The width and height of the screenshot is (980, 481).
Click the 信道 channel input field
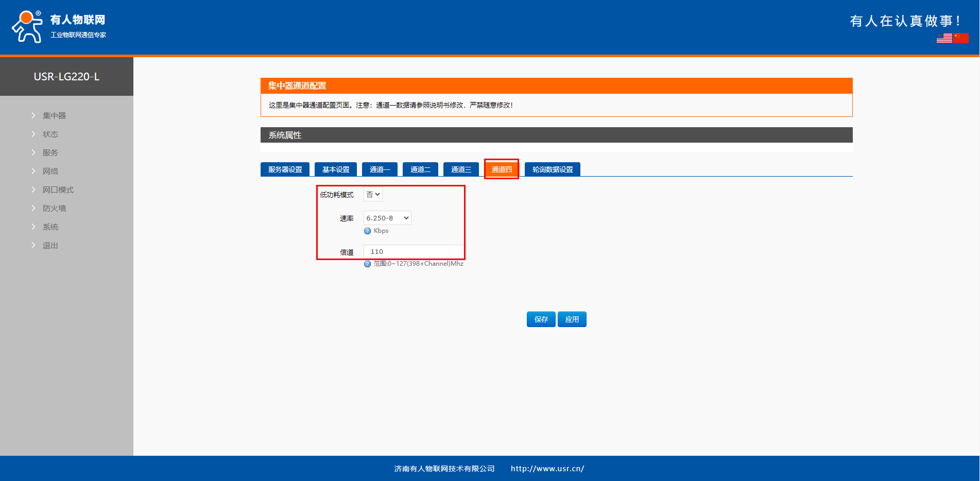414,252
